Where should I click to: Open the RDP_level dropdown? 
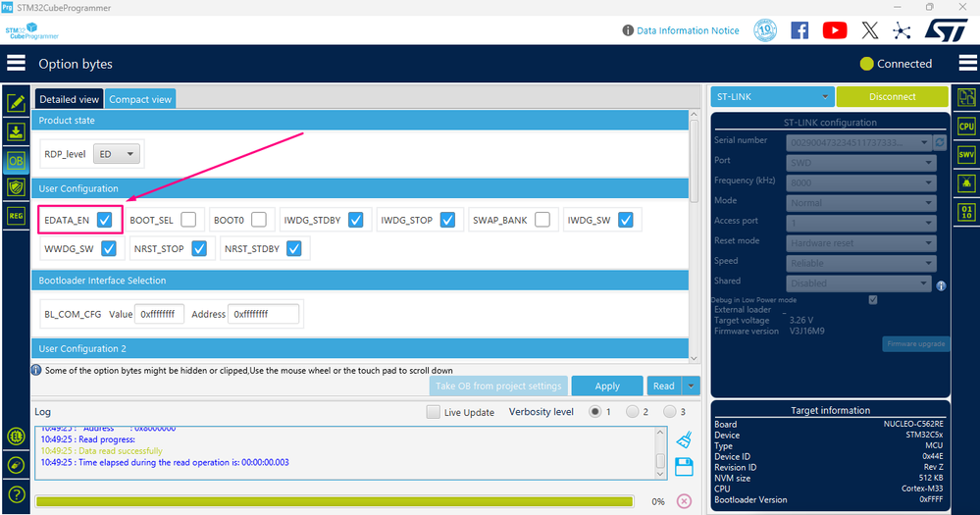117,154
